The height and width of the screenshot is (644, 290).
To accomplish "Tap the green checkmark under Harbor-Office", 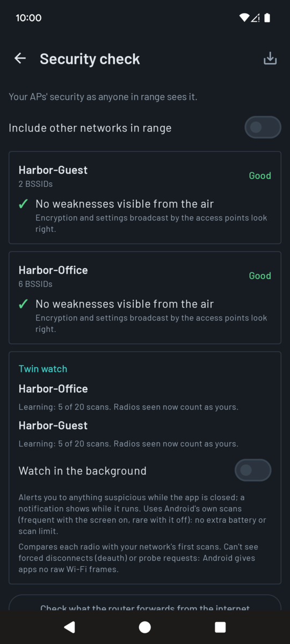I will point(23,304).
